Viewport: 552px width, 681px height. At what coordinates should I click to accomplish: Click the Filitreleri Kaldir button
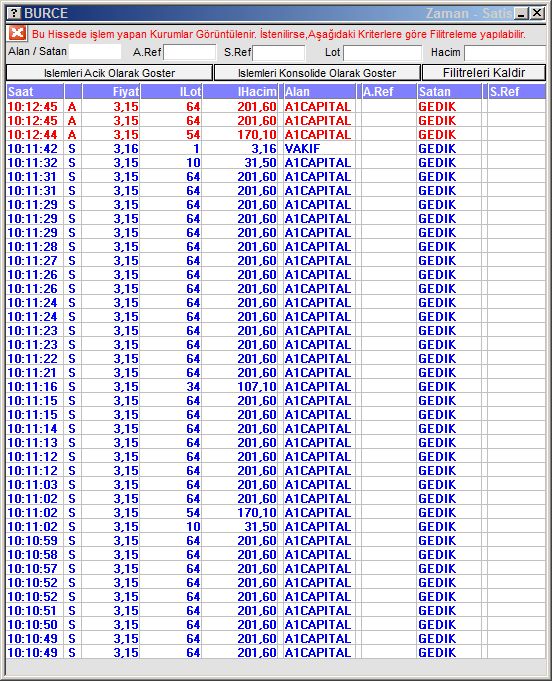[x=484, y=73]
